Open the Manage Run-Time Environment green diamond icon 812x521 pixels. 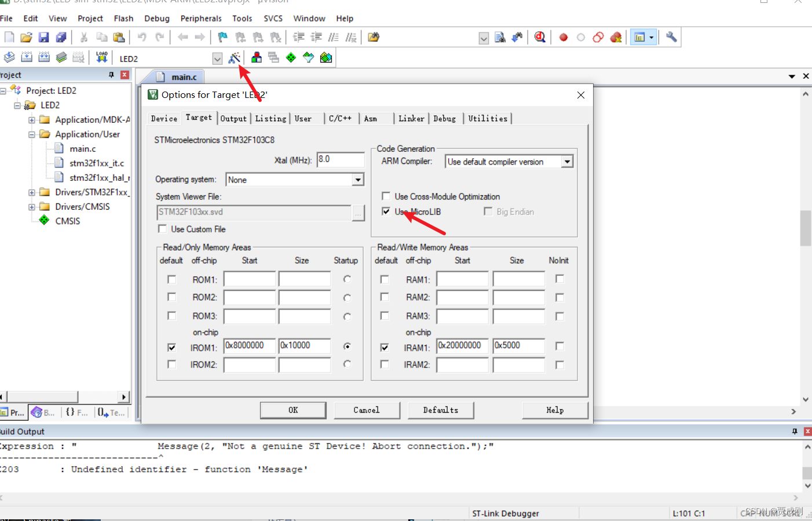291,58
